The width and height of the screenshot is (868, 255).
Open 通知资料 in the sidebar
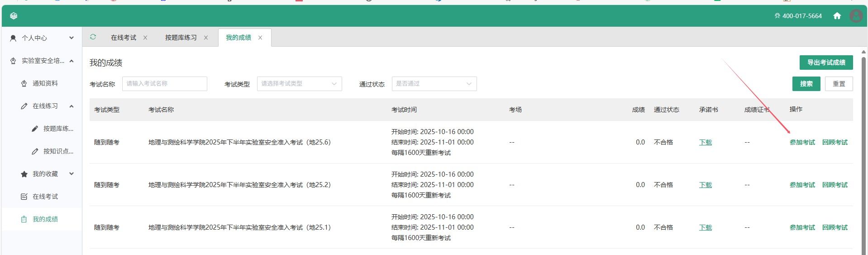click(x=45, y=83)
